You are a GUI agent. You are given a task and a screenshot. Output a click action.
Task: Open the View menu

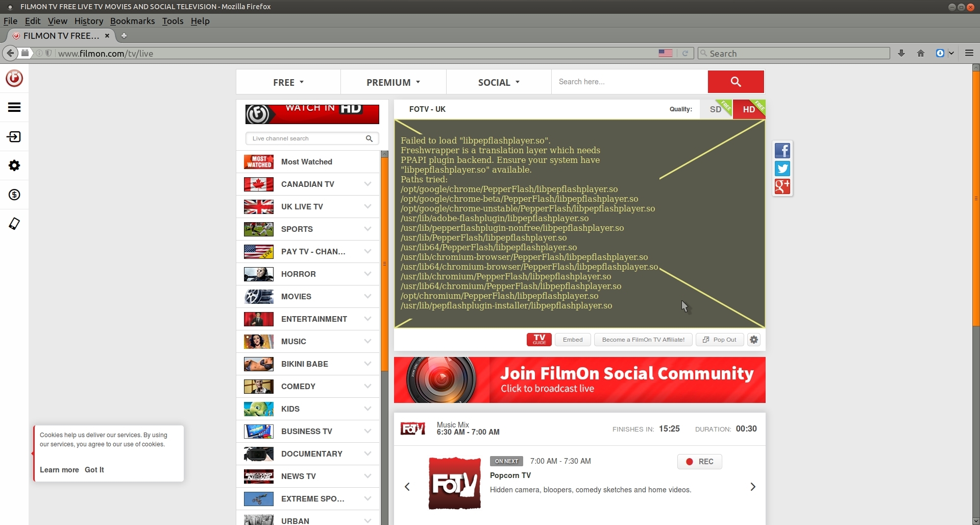[x=57, y=21]
